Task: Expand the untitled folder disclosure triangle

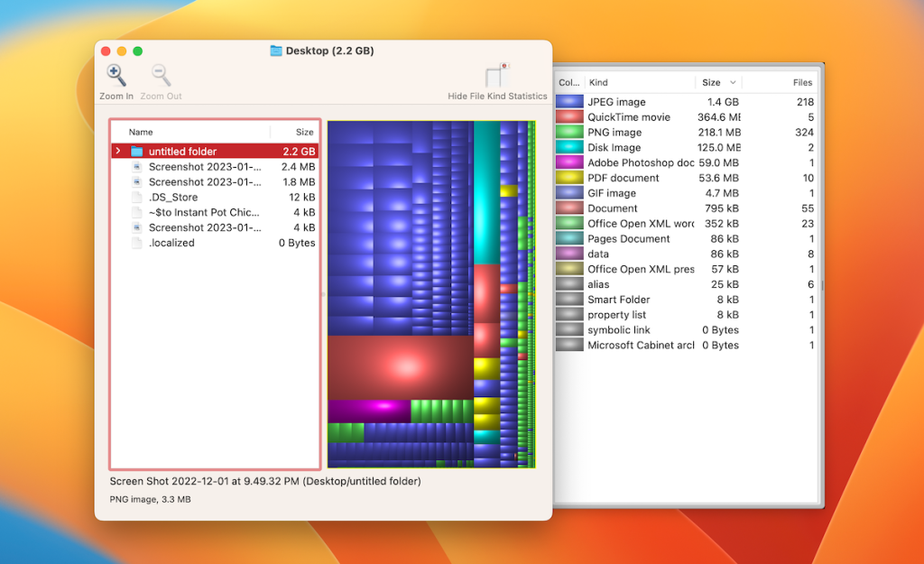Action: [116, 151]
